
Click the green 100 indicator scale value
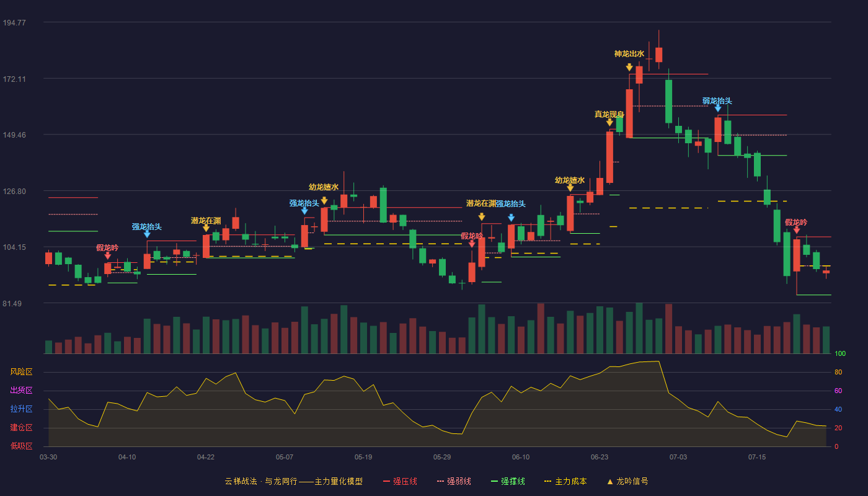(x=840, y=354)
